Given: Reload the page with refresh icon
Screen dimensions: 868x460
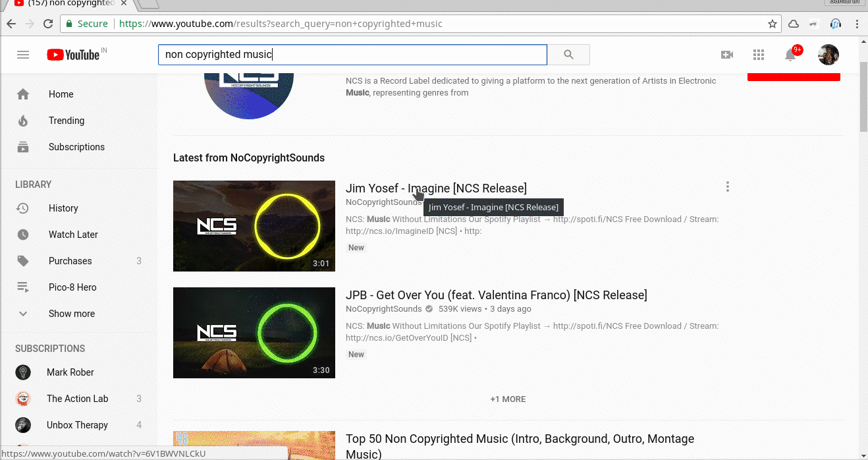Looking at the screenshot, I should pos(48,24).
